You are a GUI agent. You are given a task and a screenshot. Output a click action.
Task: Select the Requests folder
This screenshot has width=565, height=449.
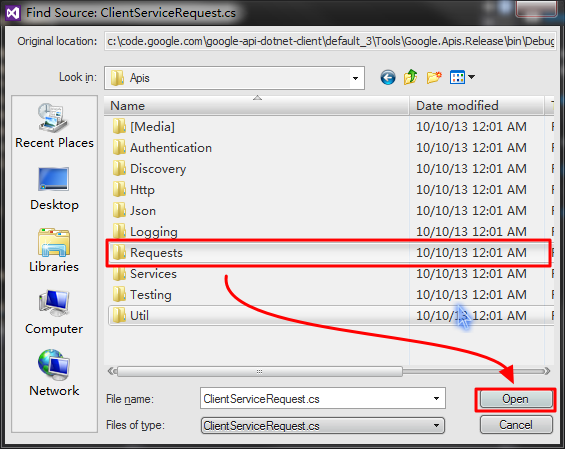click(x=328, y=253)
